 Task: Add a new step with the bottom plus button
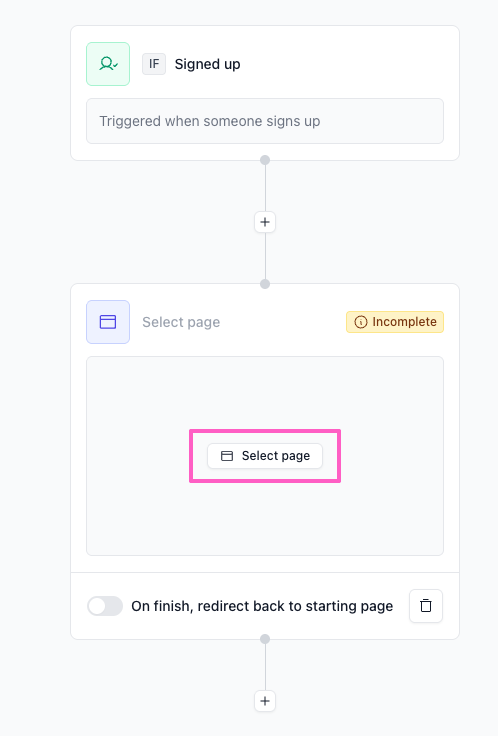coord(265,701)
